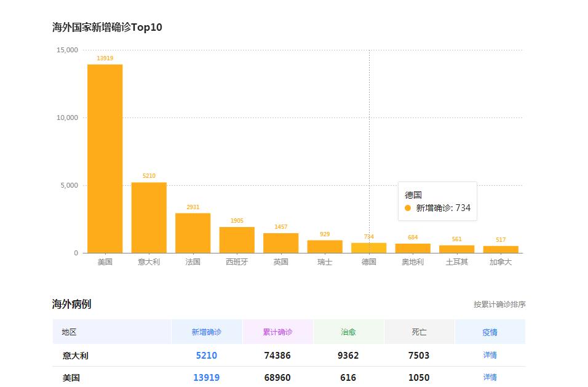The height and width of the screenshot is (387, 588).
Task: Click 意大利 new cases value 5210
Action: (x=207, y=355)
